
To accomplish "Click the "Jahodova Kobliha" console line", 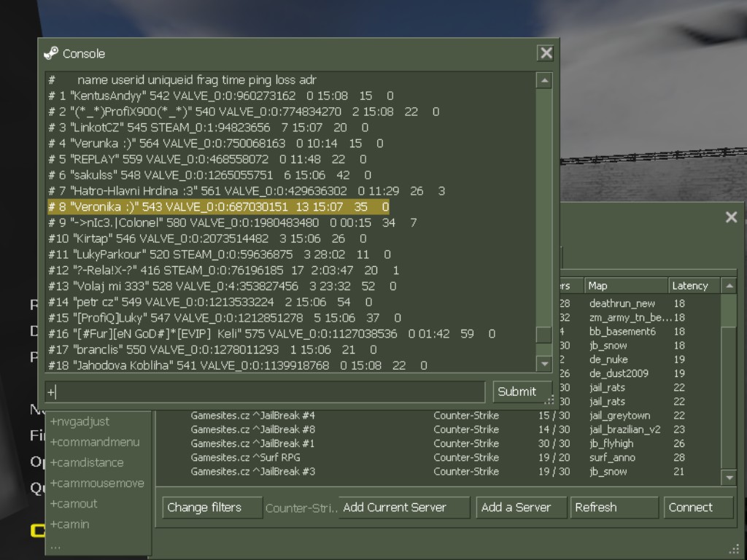I will click(237, 365).
